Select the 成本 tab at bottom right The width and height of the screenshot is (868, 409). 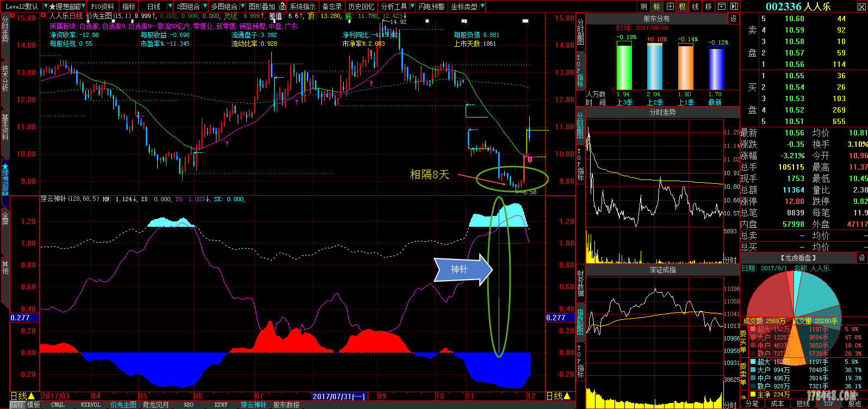(x=778, y=404)
